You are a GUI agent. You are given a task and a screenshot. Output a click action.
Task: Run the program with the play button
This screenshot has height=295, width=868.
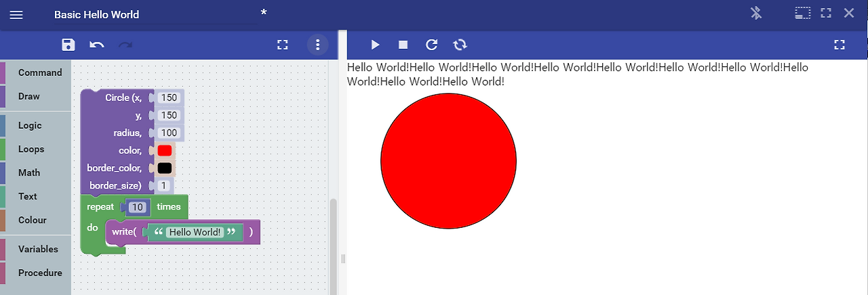click(375, 45)
